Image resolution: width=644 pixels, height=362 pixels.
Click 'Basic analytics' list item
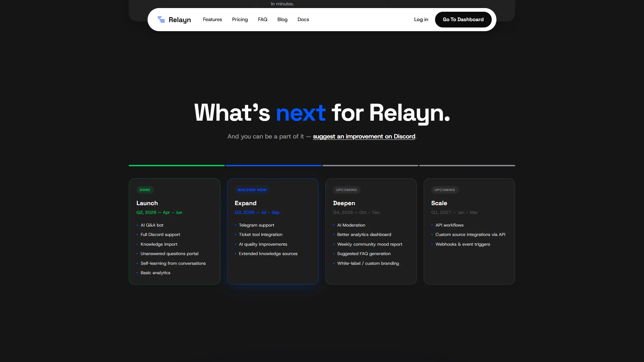pyautogui.click(x=155, y=273)
